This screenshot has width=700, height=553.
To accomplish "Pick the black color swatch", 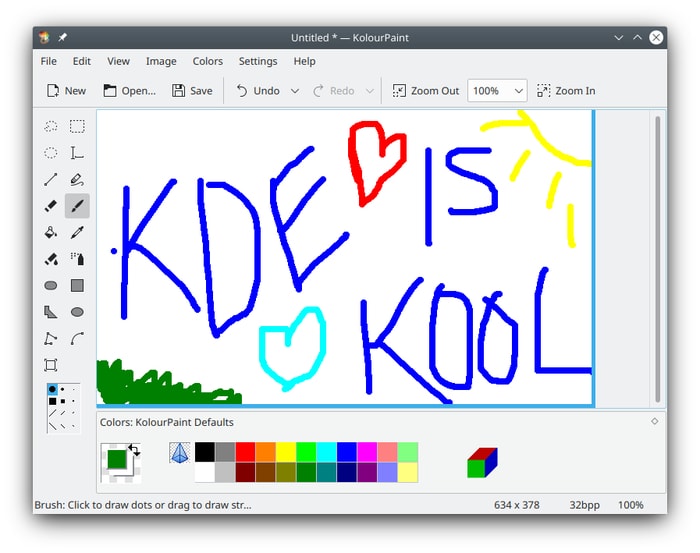I will pos(205,452).
